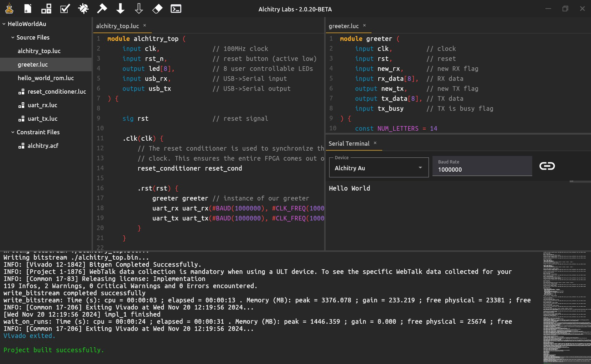Click the 'Hello World' terminal output
This screenshot has width=591, height=364.
pyautogui.click(x=349, y=188)
